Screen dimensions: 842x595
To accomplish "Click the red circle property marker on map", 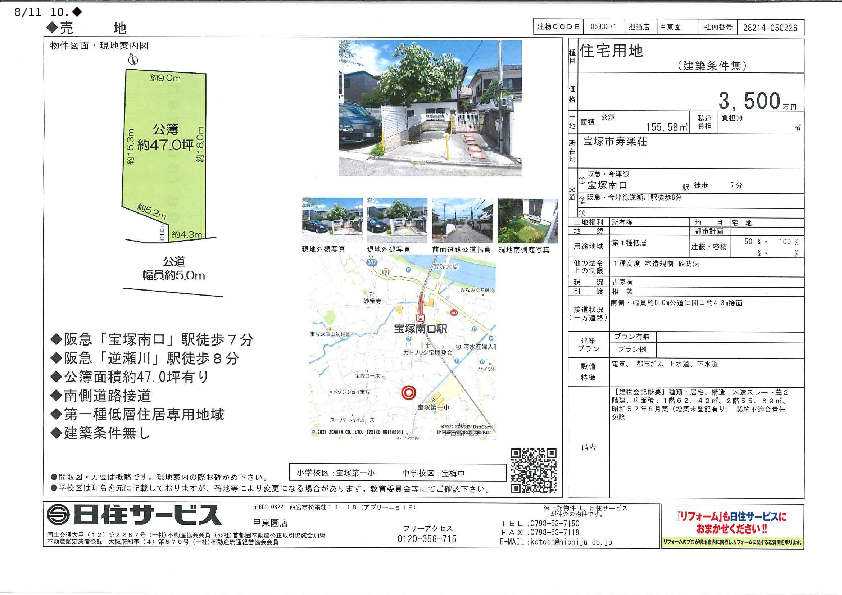I will coord(407,393).
